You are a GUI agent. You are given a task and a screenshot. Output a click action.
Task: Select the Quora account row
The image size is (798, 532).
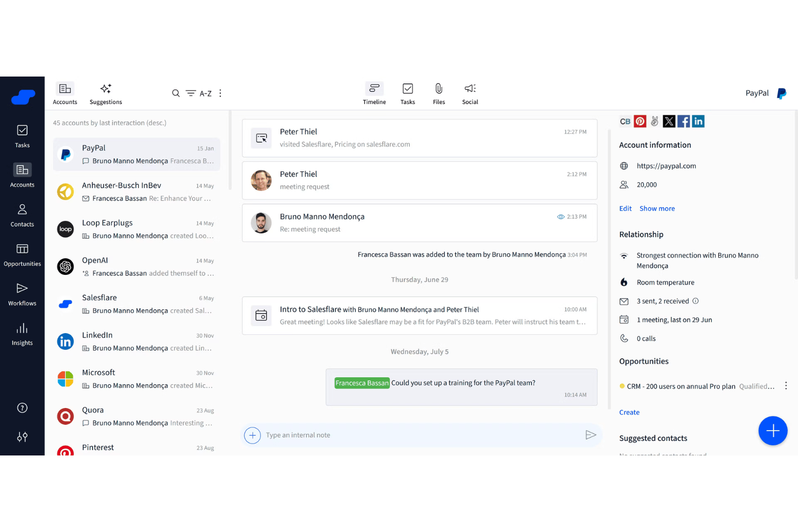[x=136, y=416]
